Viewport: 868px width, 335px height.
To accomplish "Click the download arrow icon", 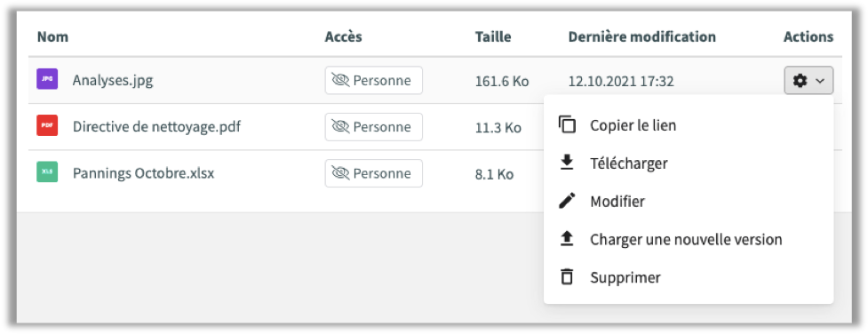I will point(567,163).
